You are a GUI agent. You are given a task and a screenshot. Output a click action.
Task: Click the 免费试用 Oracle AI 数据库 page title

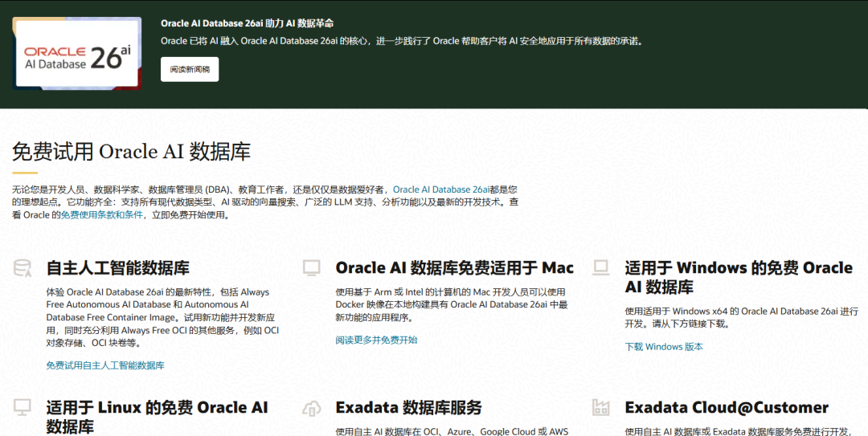click(x=131, y=152)
